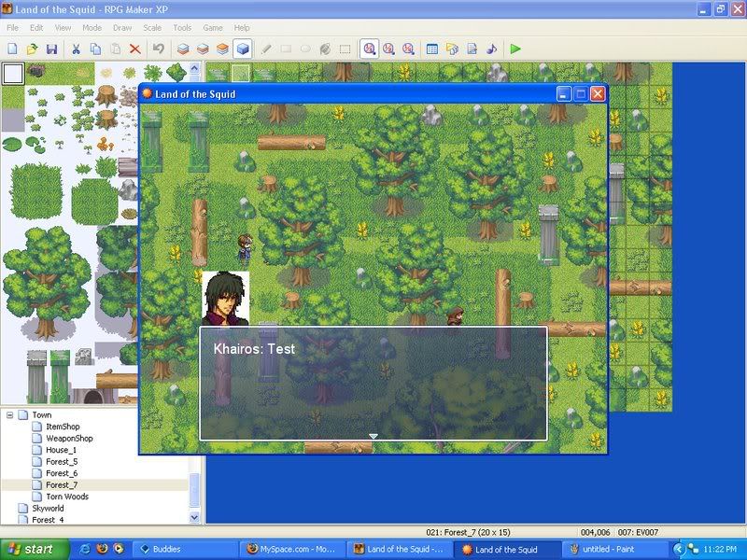The width and height of the screenshot is (747, 560).
Task: Select the Rectangle draw tool
Action: tap(286, 49)
